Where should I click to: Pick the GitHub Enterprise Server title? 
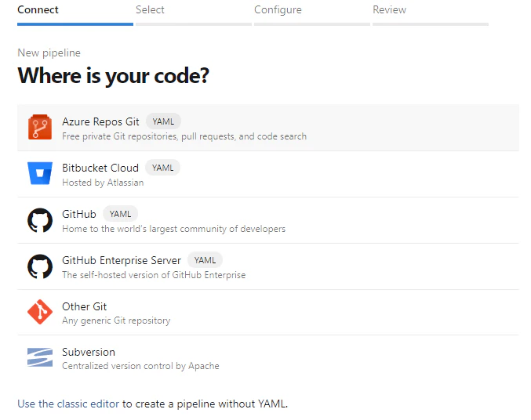(122, 260)
